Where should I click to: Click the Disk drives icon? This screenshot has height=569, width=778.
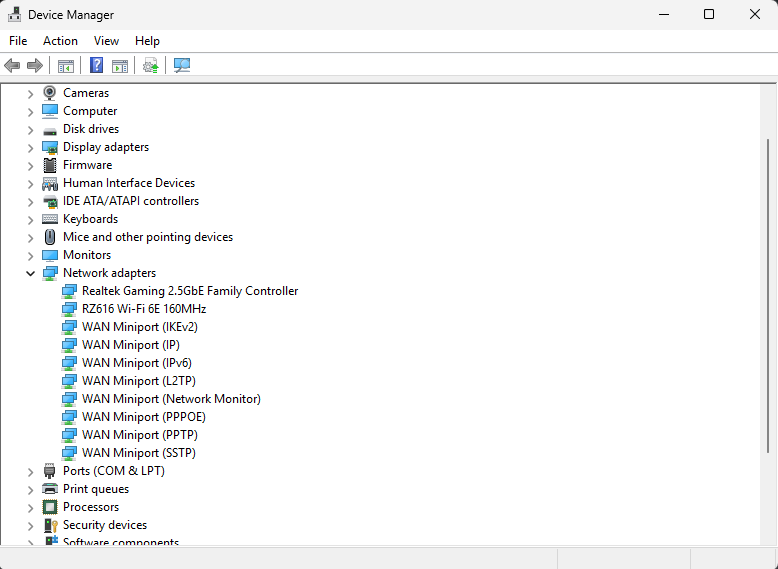[50, 131]
